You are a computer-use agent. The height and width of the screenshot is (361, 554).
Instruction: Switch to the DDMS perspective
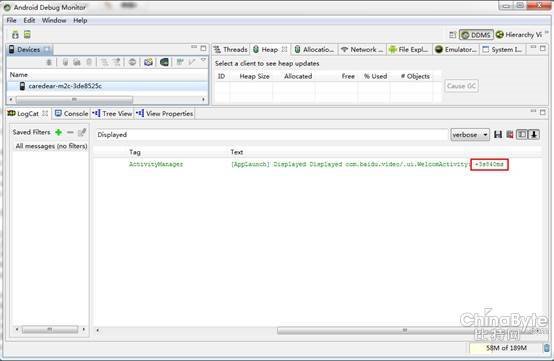click(x=476, y=35)
